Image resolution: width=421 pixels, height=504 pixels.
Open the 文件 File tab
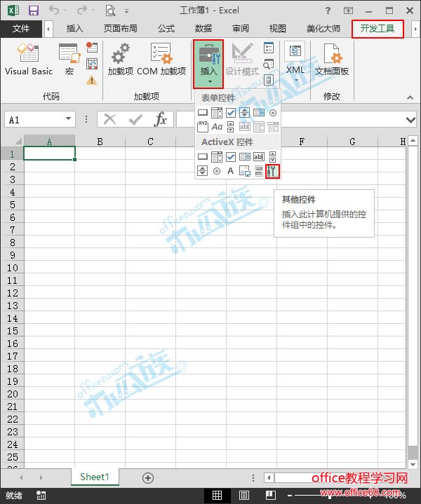click(x=21, y=29)
